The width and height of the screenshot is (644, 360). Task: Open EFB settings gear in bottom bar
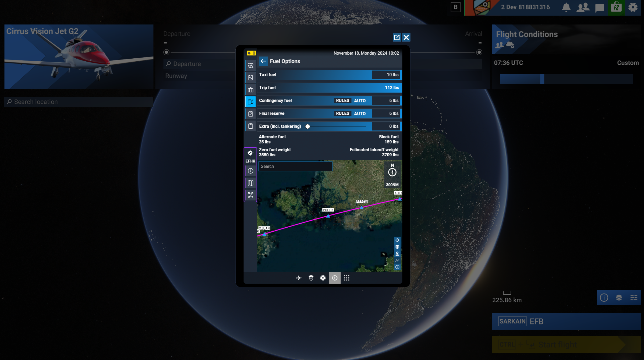click(x=323, y=278)
